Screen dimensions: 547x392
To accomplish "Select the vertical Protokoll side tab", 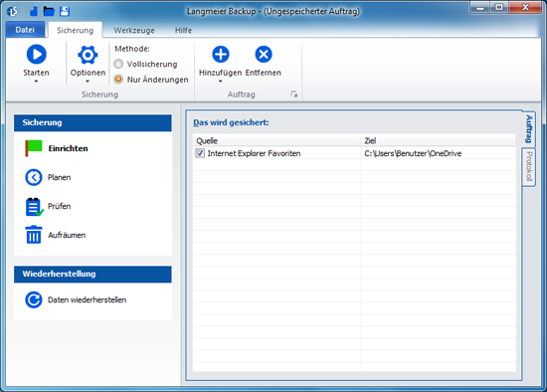I will coord(529,166).
